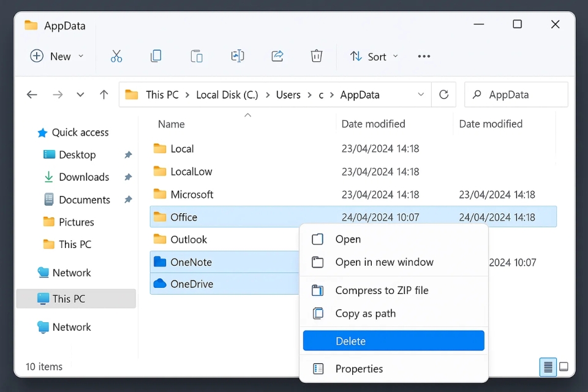Open the Downloads folder in the sidebar
The height and width of the screenshot is (392, 588).
point(84,177)
